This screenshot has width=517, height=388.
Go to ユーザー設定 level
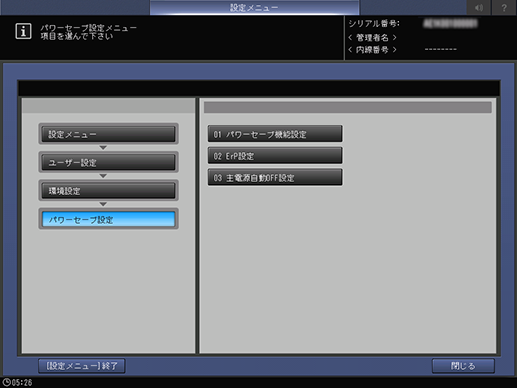tap(108, 162)
